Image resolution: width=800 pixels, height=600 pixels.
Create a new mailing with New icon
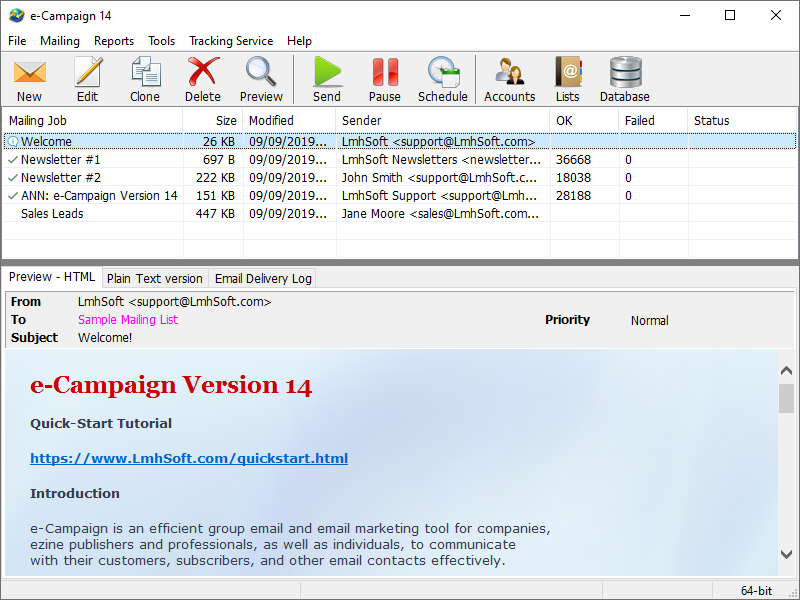30,80
